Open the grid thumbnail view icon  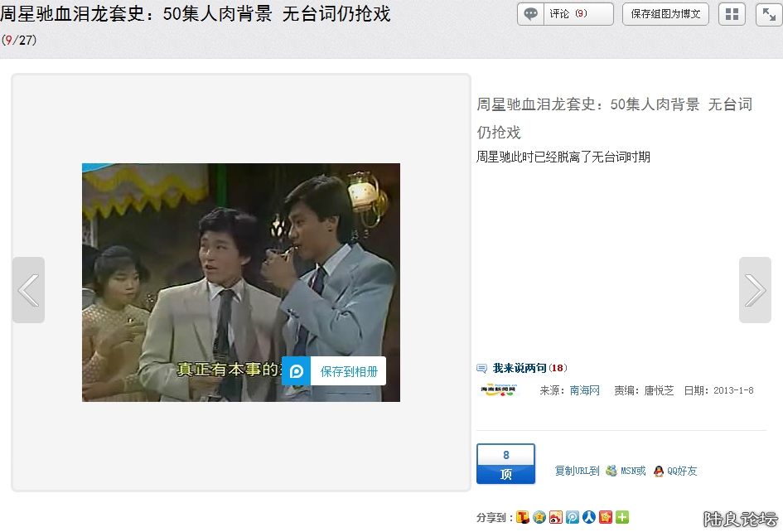click(x=731, y=14)
